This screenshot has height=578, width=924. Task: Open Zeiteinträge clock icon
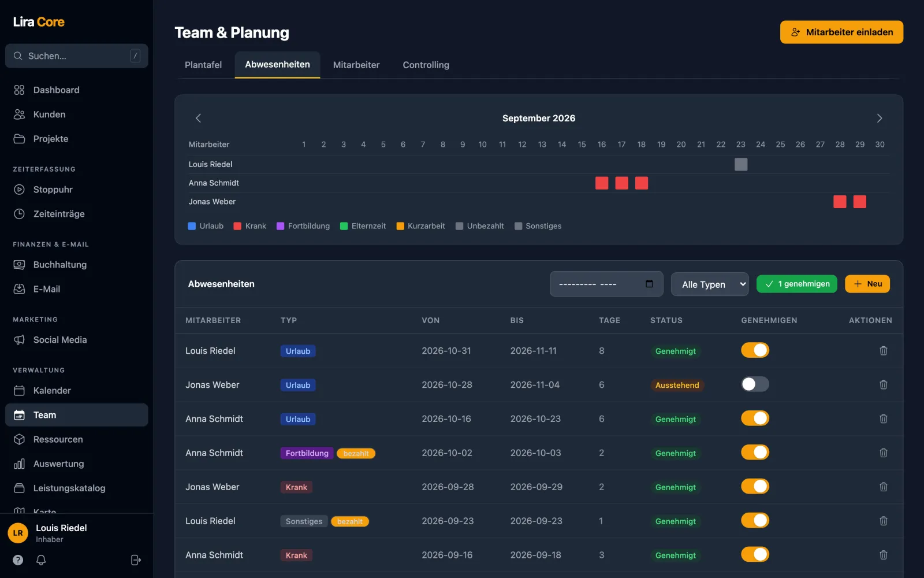click(x=19, y=214)
